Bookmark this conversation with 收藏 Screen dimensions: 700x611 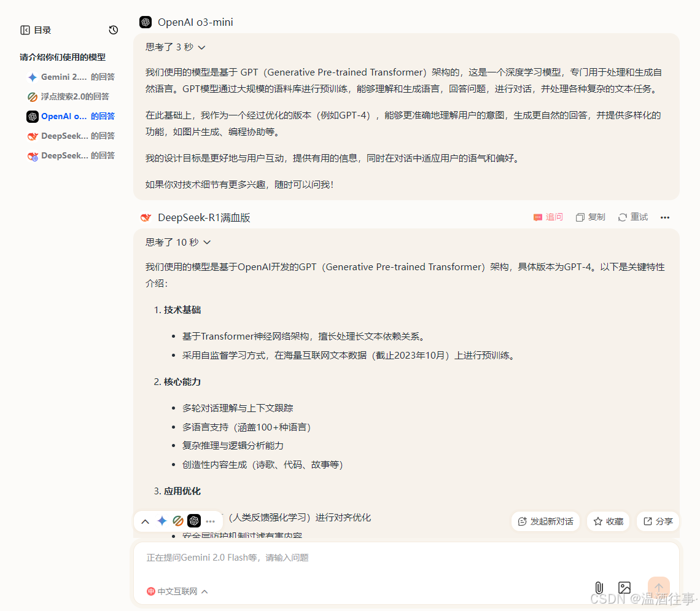[x=608, y=521]
